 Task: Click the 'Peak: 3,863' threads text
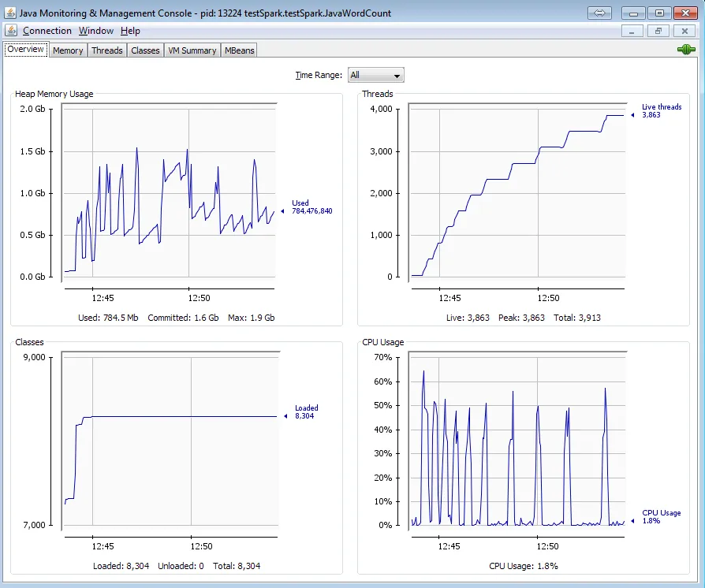tap(521, 318)
